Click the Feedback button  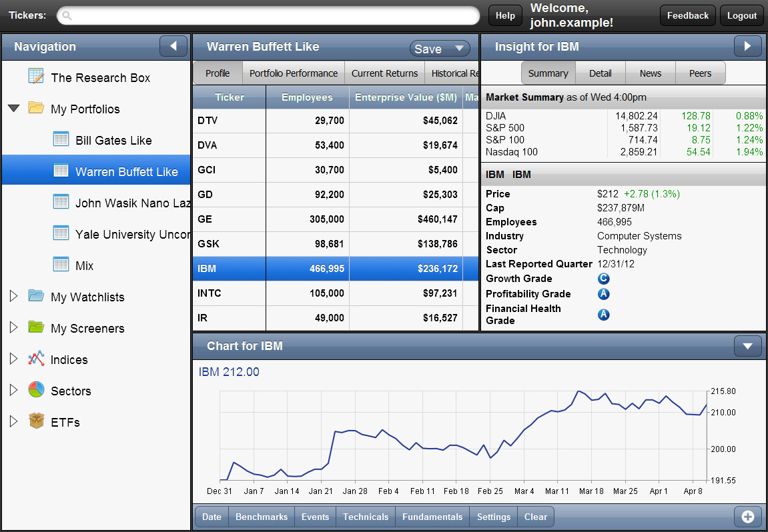[688, 15]
